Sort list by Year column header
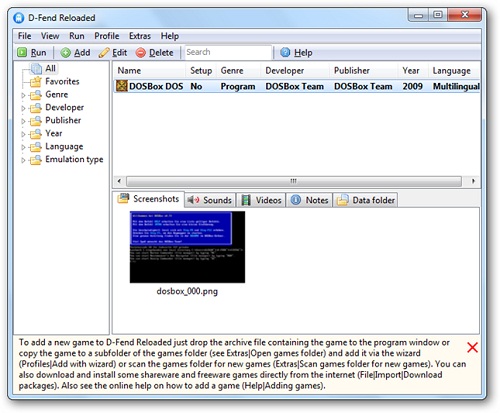Screen dimensions: 500x413 click(413, 71)
